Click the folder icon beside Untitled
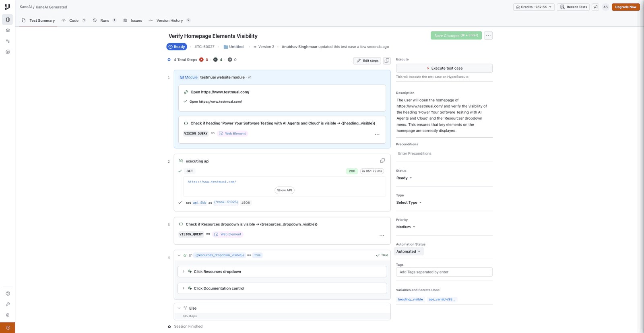The width and height of the screenshot is (644, 333). (x=226, y=47)
